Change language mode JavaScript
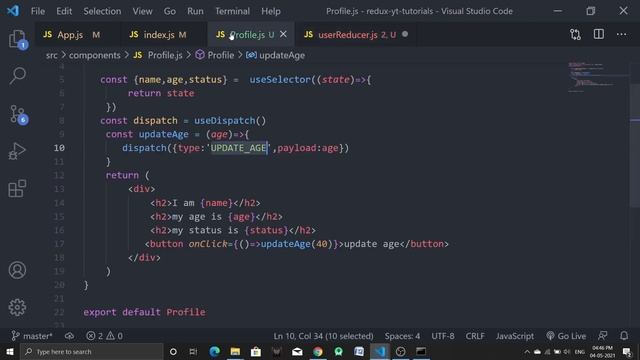The height and width of the screenshot is (360, 640). point(514,336)
